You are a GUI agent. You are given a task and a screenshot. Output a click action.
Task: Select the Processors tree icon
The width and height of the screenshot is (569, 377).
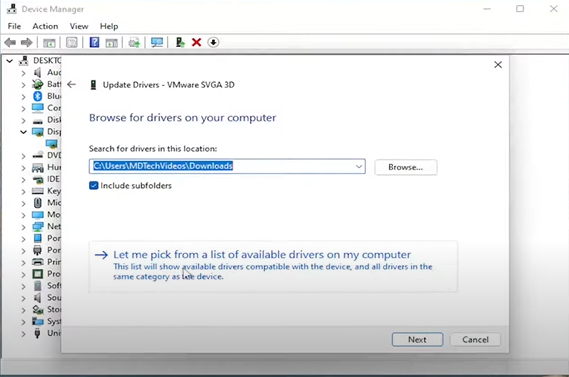37,274
